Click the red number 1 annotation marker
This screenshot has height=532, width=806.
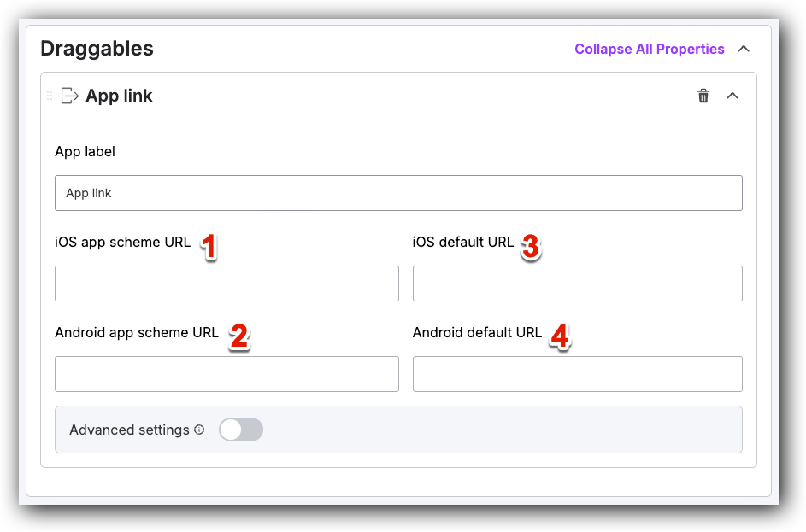tap(208, 248)
